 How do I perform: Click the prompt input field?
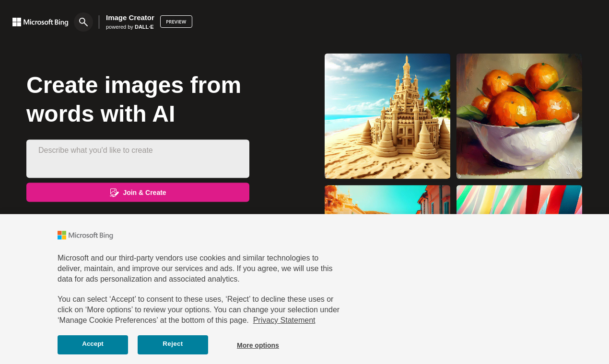tap(138, 158)
